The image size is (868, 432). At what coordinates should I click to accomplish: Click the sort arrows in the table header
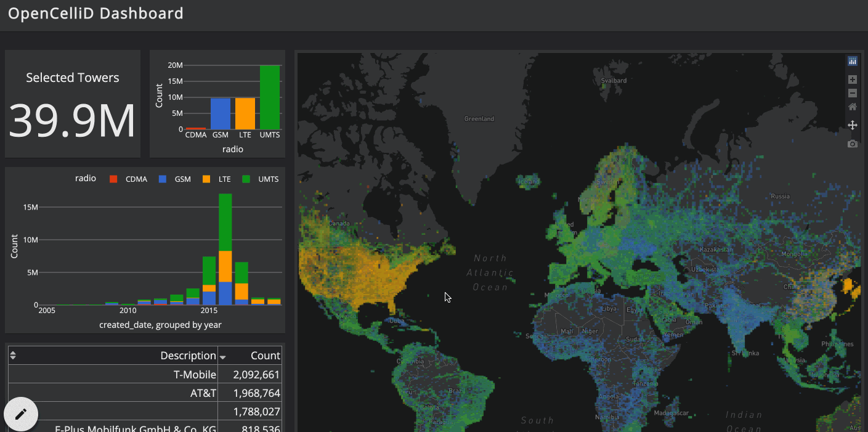pos(12,355)
